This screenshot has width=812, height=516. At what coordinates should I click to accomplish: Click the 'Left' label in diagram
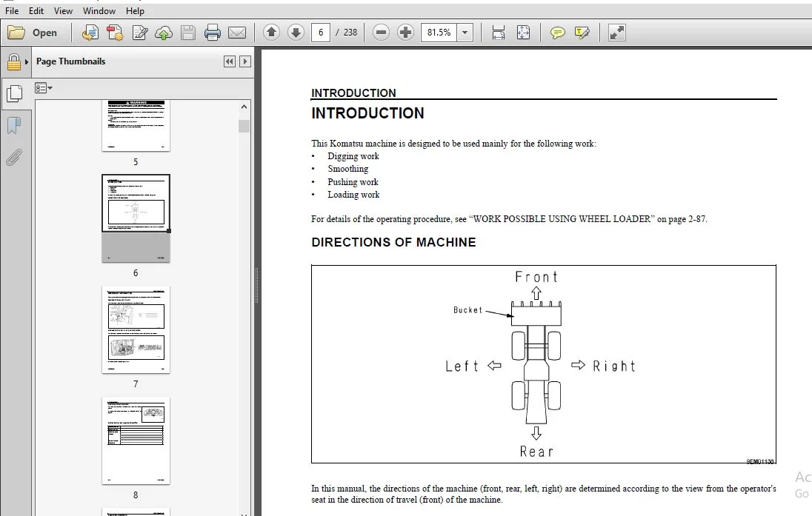(462, 366)
